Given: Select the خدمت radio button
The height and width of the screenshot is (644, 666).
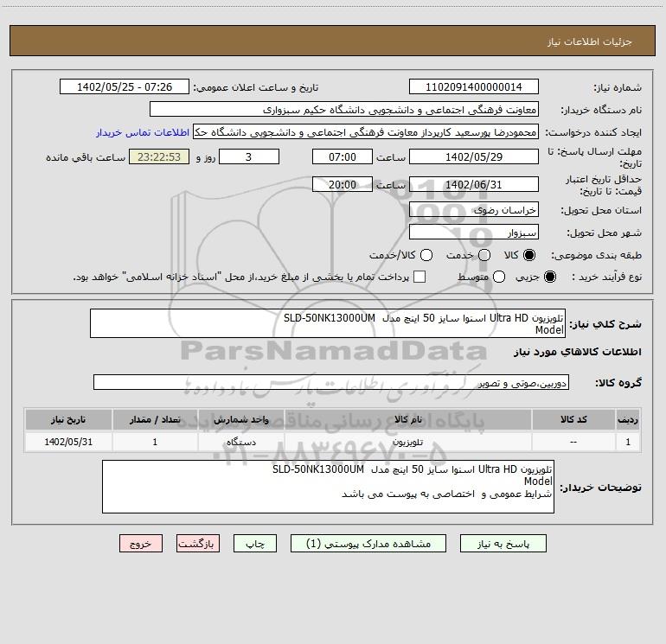Looking at the screenshot, I should coord(484,255).
